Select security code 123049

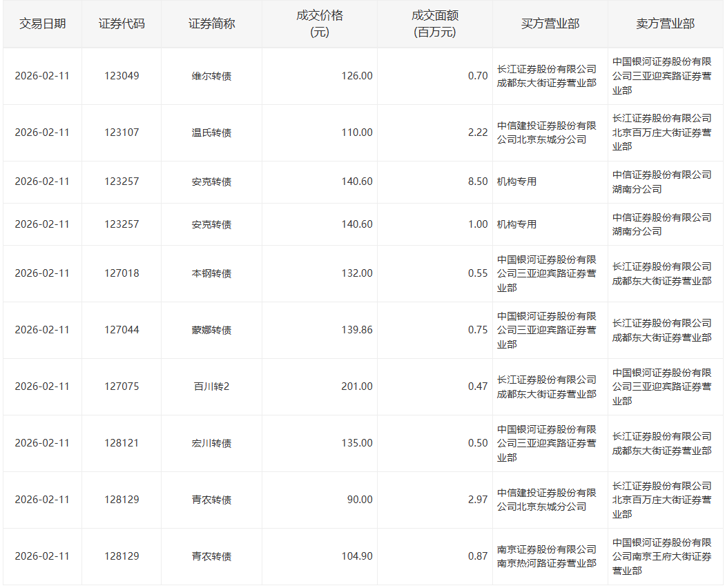(x=122, y=76)
